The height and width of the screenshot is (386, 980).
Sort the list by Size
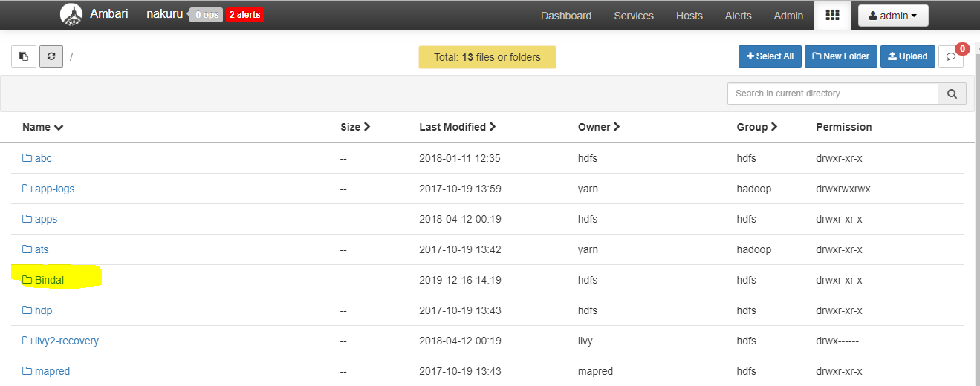tap(355, 127)
